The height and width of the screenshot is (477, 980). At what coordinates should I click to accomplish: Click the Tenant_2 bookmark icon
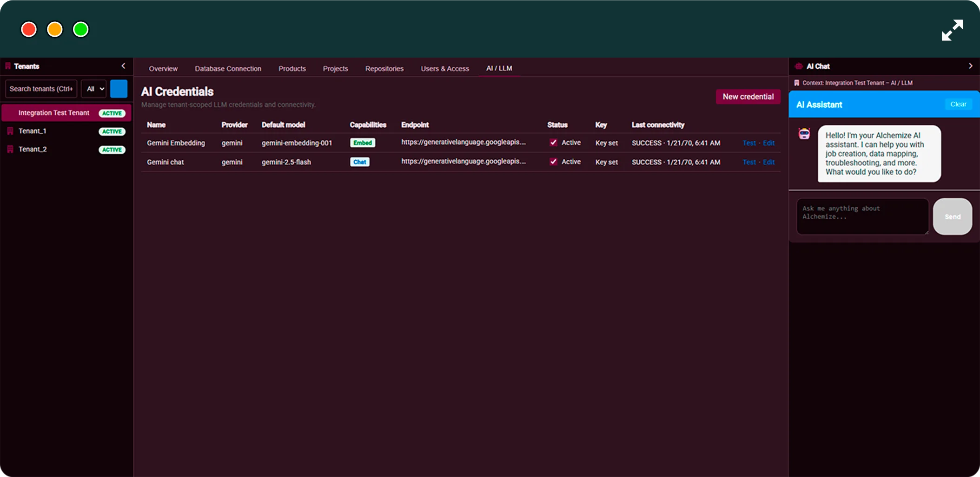tap(10, 149)
